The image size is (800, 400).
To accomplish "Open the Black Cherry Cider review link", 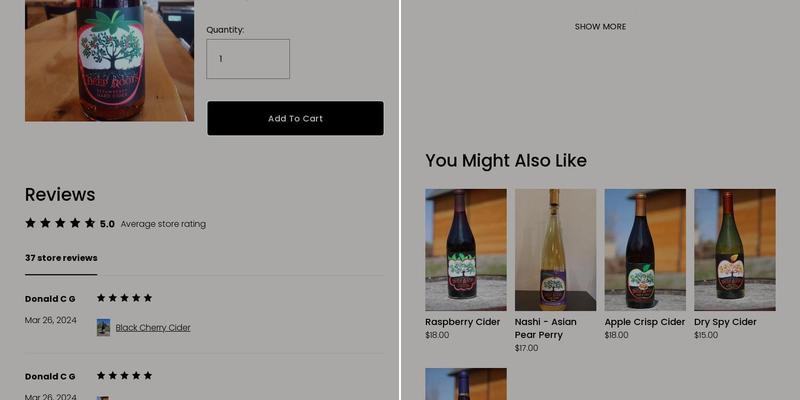I will click(x=153, y=328).
